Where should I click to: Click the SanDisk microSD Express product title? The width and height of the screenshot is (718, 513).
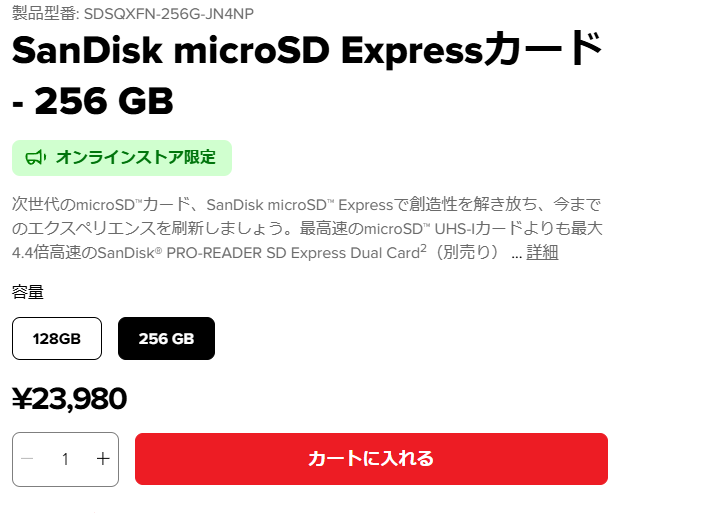click(306, 51)
